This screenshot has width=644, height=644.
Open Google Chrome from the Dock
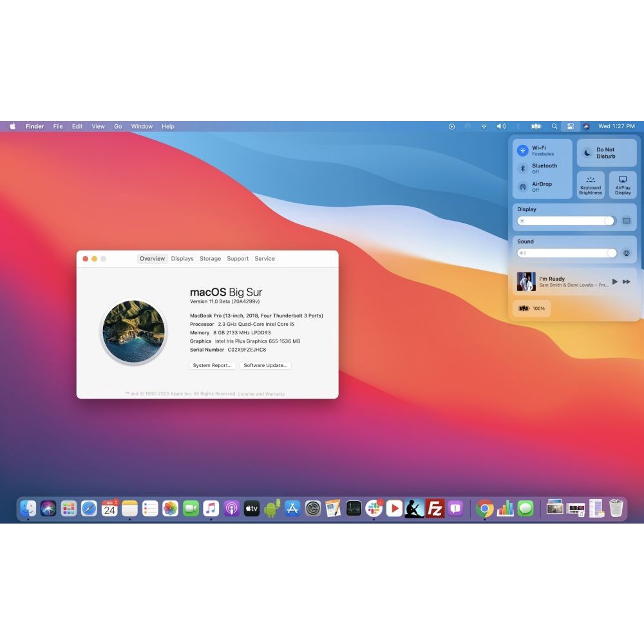point(485,509)
